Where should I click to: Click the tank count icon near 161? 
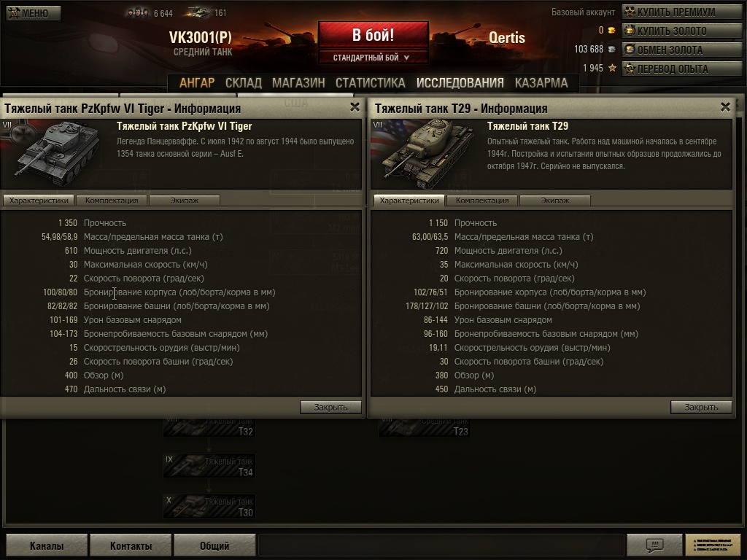point(198,12)
